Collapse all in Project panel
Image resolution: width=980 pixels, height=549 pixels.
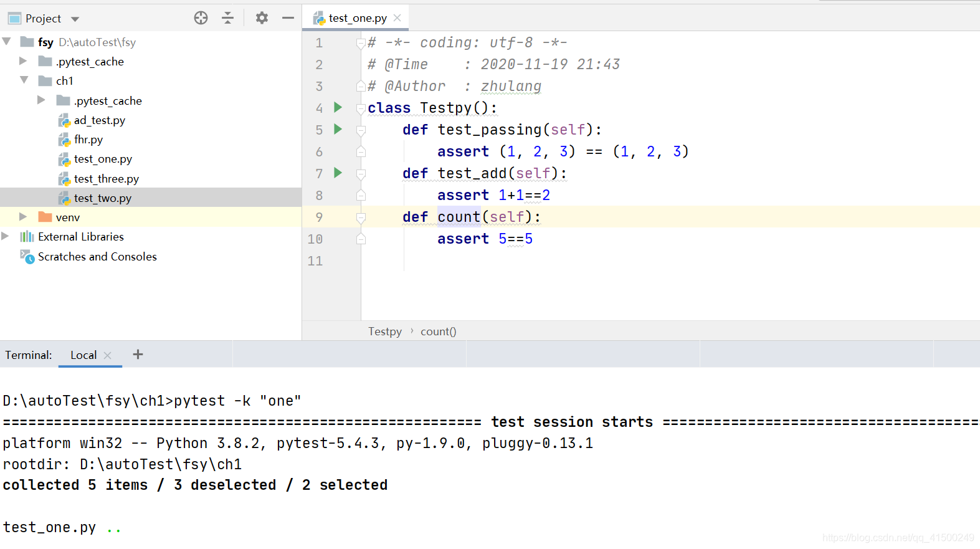click(227, 18)
